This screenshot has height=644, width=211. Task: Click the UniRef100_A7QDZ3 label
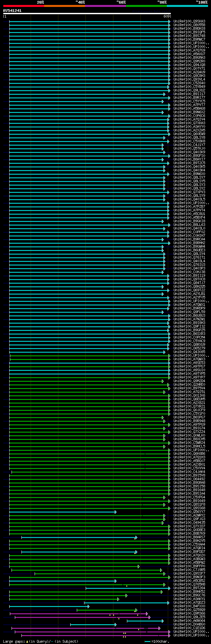click(x=189, y=602)
